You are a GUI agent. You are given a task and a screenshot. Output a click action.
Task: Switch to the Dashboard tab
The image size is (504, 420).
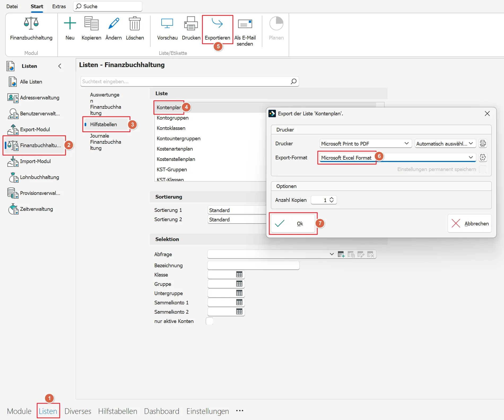[161, 411]
